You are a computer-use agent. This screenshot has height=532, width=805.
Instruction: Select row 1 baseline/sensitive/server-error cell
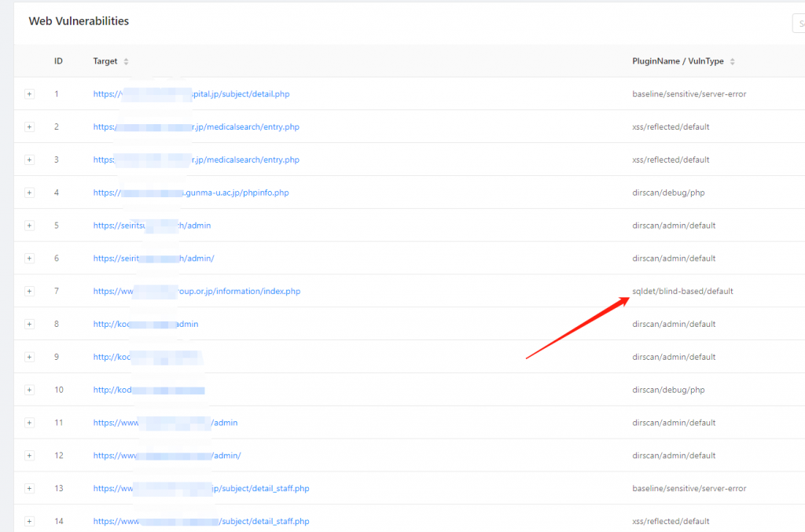point(689,94)
